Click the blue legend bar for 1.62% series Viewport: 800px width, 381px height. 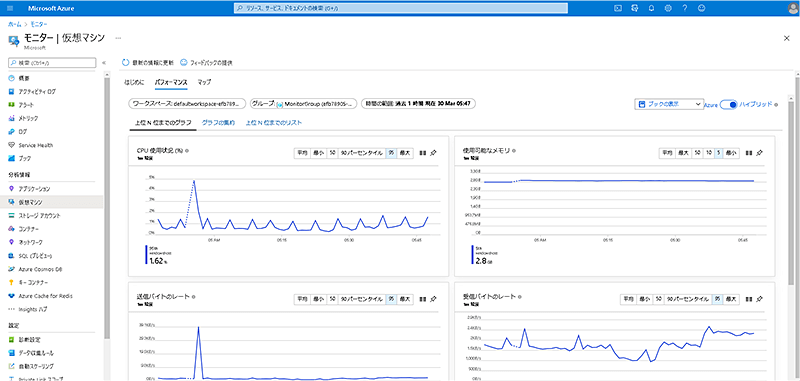click(x=146, y=255)
